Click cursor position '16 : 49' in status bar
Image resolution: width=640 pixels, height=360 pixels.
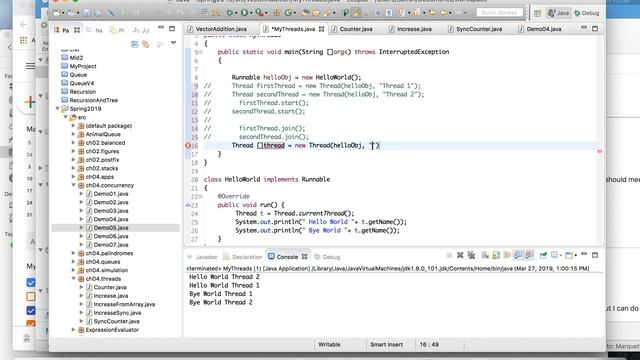(429, 344)
